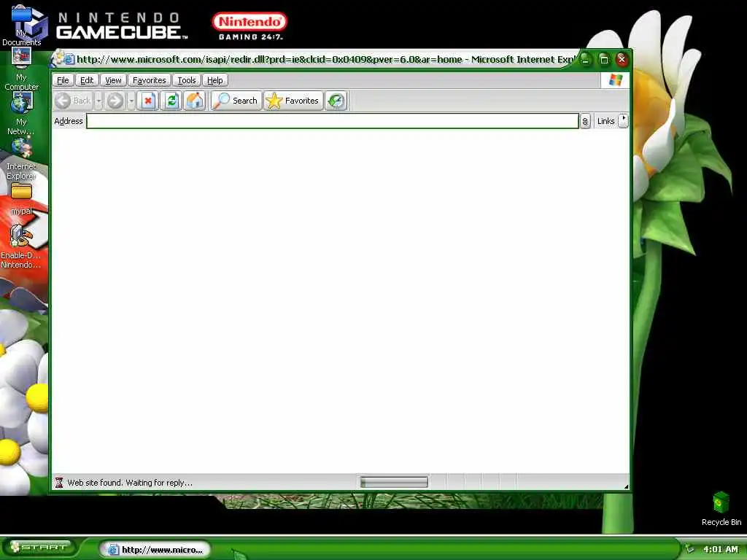The width and height of the screenshot is (747, 560).
Task: Click the 4:01 AM clock
Action: click(x=720, y=549)
